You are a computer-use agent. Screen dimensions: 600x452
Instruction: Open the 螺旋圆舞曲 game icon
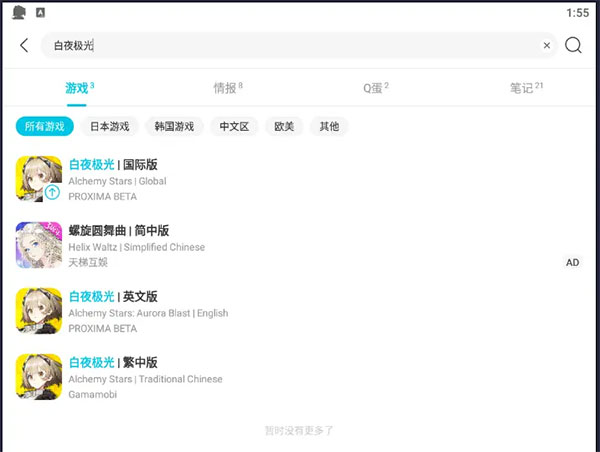[x=39, y=245]
